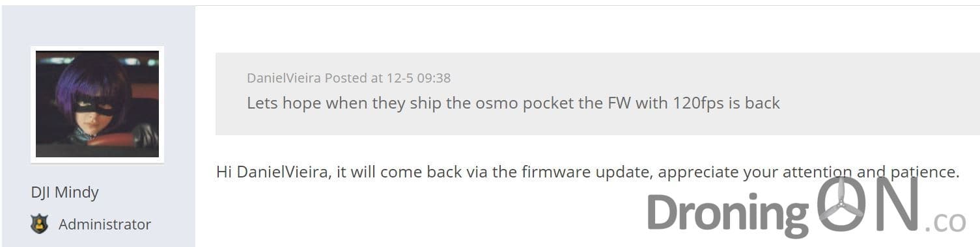
Task: Click the Administrator shield badge icon
Action: [x=39, y=224]
